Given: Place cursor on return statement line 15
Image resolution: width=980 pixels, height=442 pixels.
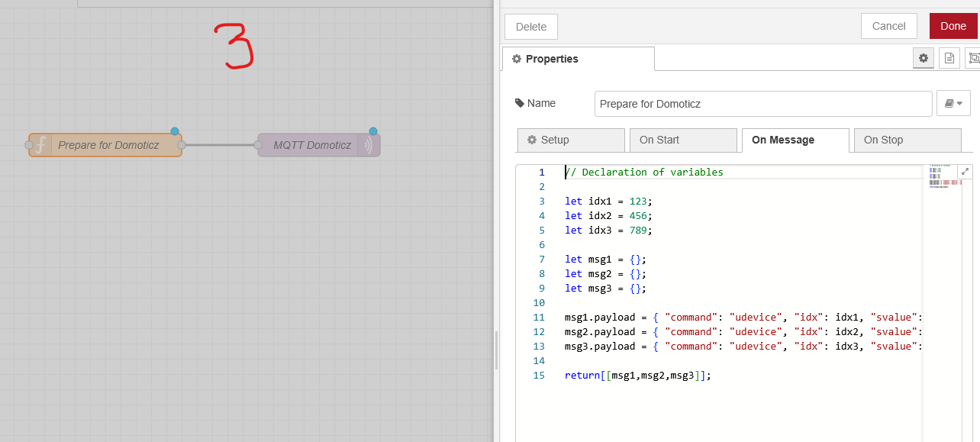Looking at the screenshot, I should (638, 376).
